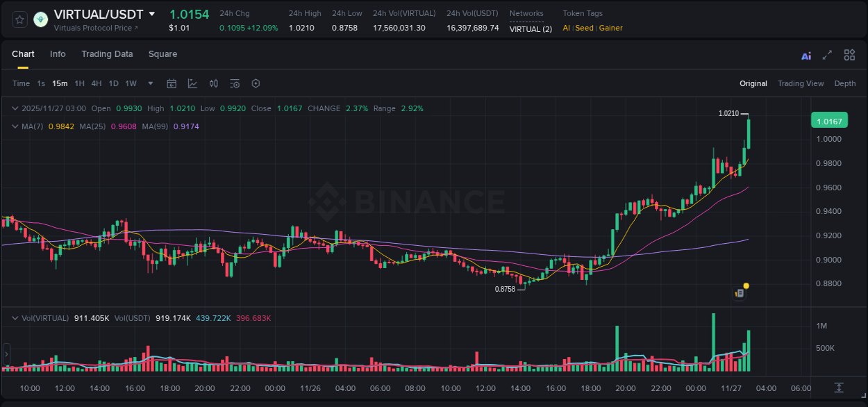Expand the chart to fullscreen

(826, 55)
